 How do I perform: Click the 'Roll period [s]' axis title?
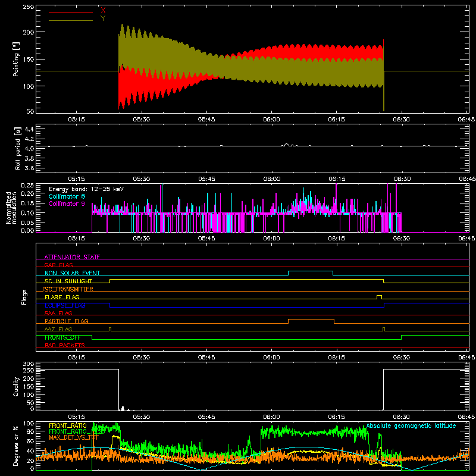(18, 148)
